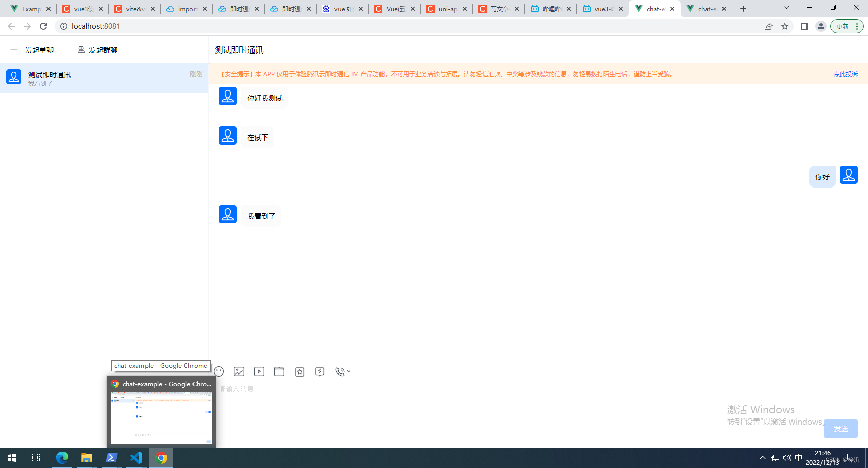Click the bookmark star in the address bar

(x=785, y=26)
